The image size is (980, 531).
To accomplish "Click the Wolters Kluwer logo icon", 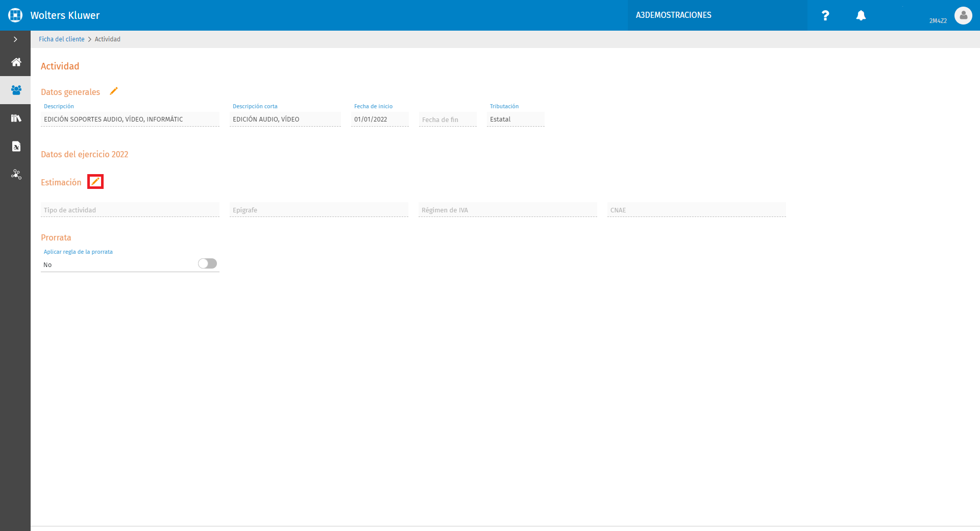I will point(15,15).
